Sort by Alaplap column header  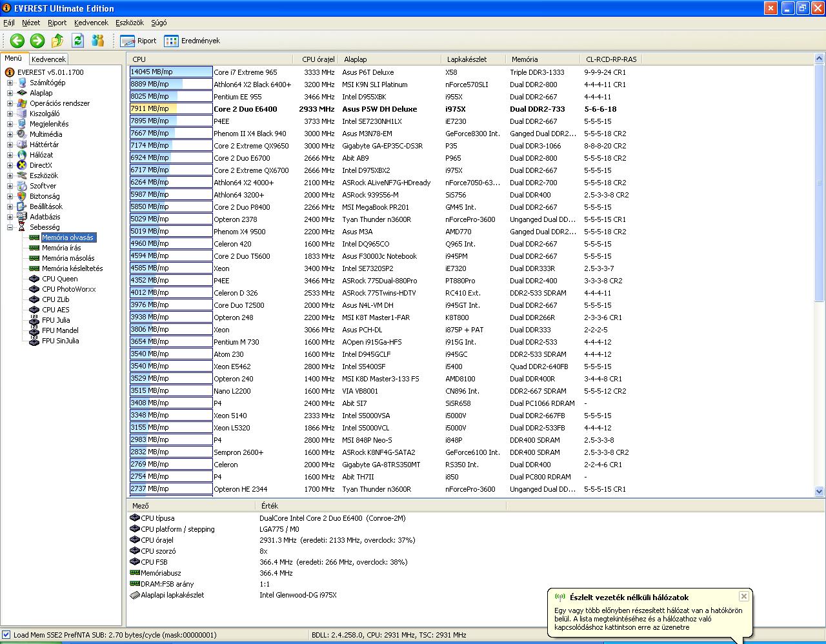(390, 59)
